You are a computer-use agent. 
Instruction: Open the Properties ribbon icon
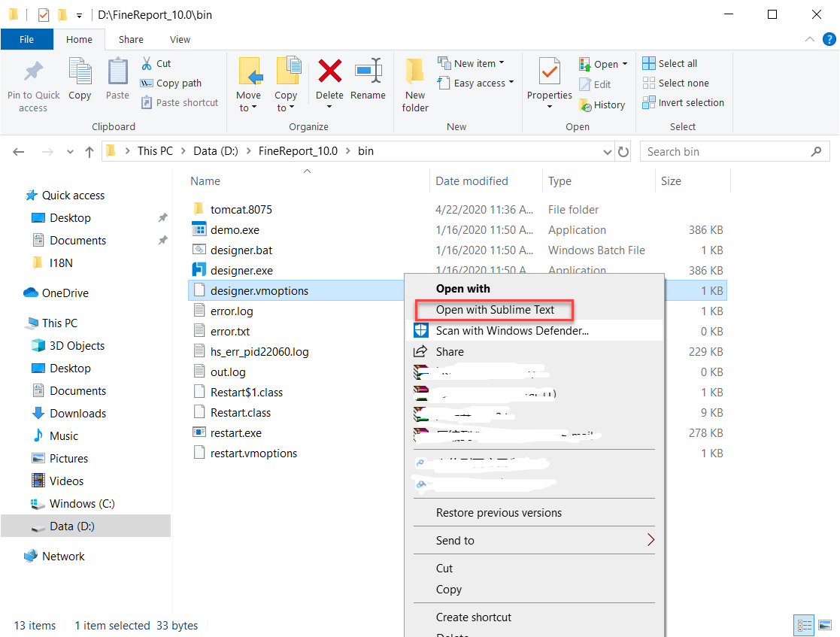[549, 71]
